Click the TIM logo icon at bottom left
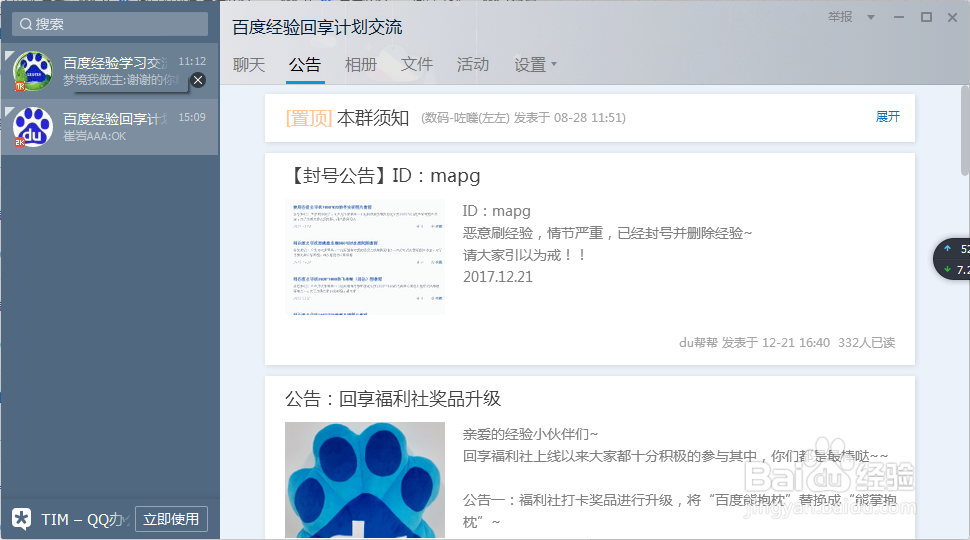The height and width of the screenshot is (540, 970). coord(22,519)
